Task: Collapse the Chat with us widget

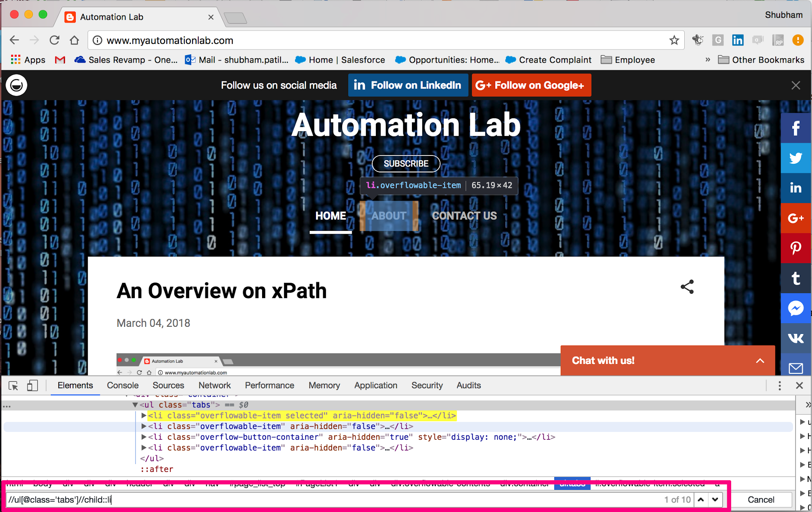Action: (760, 361)
